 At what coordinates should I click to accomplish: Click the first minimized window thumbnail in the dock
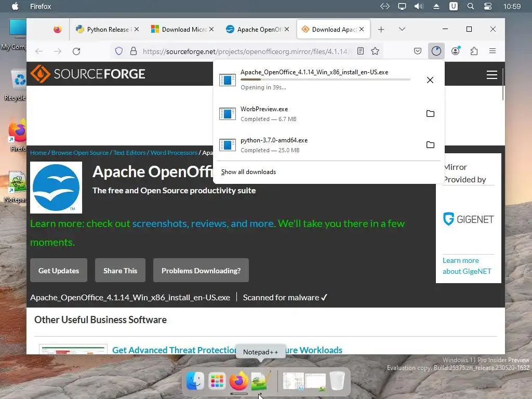click(x=293, y=381)
